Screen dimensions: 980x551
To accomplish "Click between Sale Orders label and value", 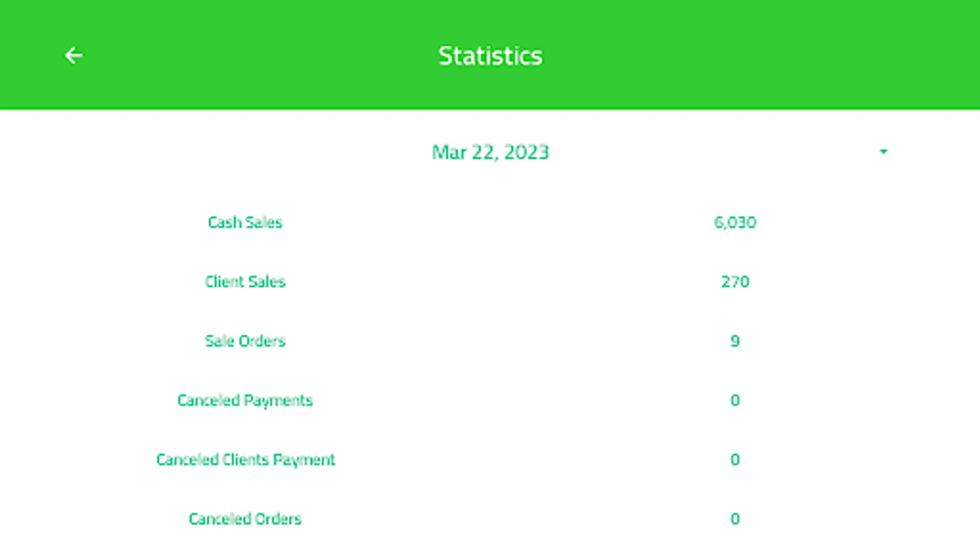I will point(490,341).
